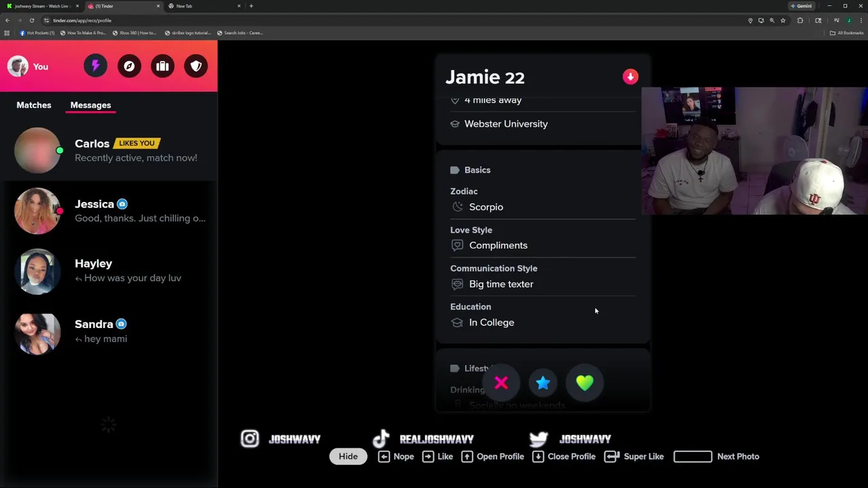This screenshot has width=868, height=488.
Task: Open the Chrome profile avatar J
Action: tap(848, 20)
